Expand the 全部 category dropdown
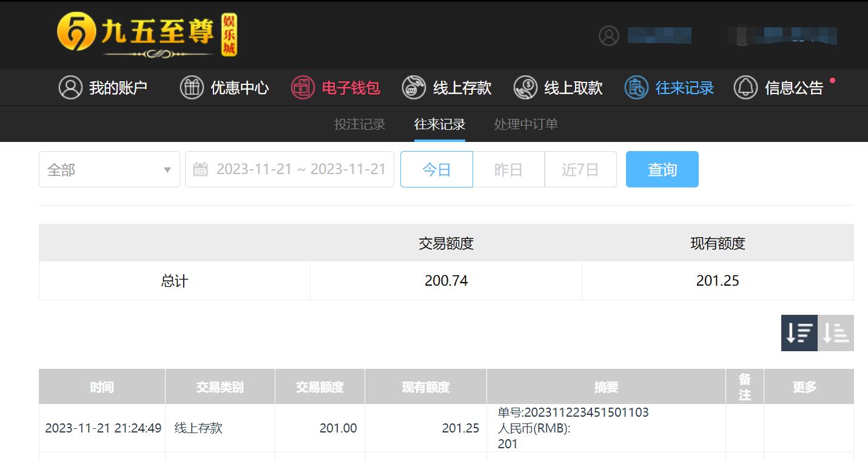Screen dimensions: 868x461 tap(109, 169)
